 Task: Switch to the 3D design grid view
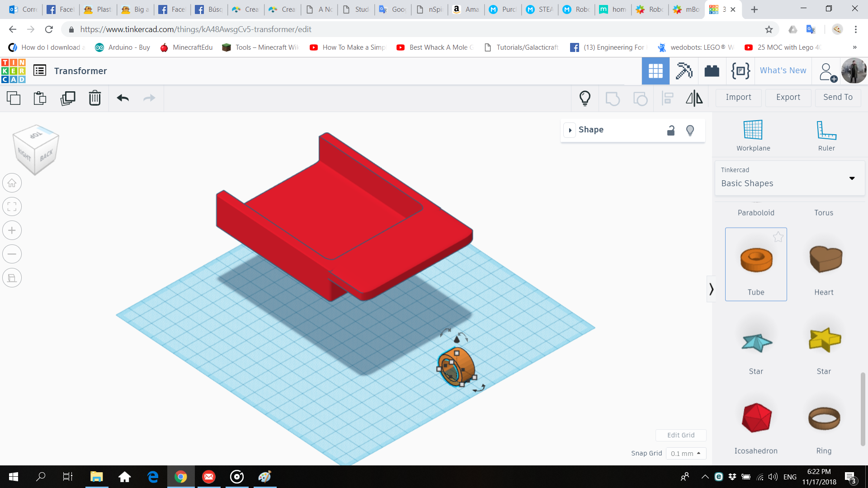(655, 71)
